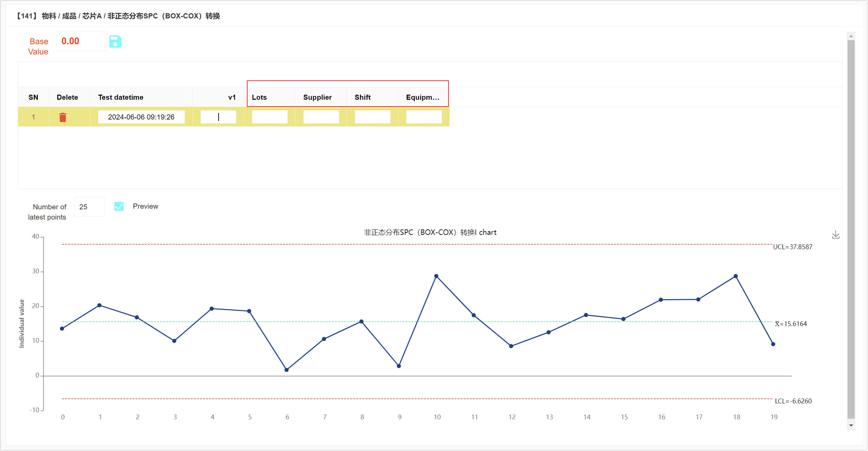Click the Shift input in row 1
The height and width of the screenshot is (451, 868).
click(373, 117)
